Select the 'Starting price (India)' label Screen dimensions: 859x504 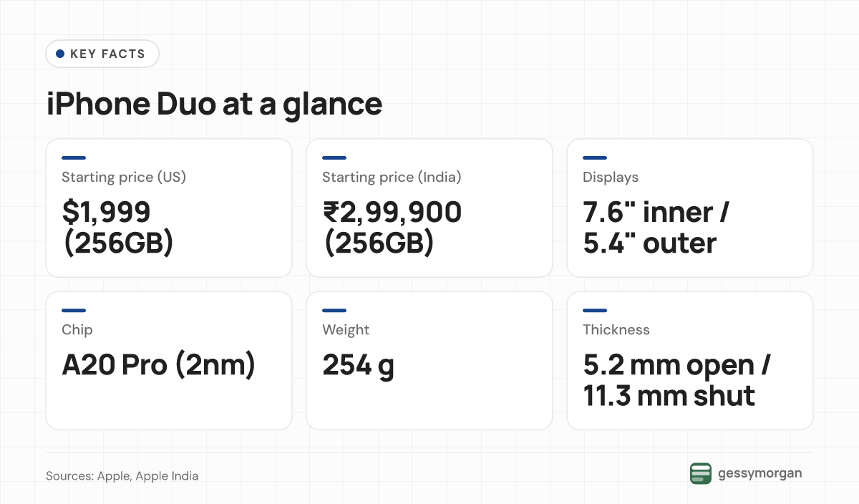[392, 177]
